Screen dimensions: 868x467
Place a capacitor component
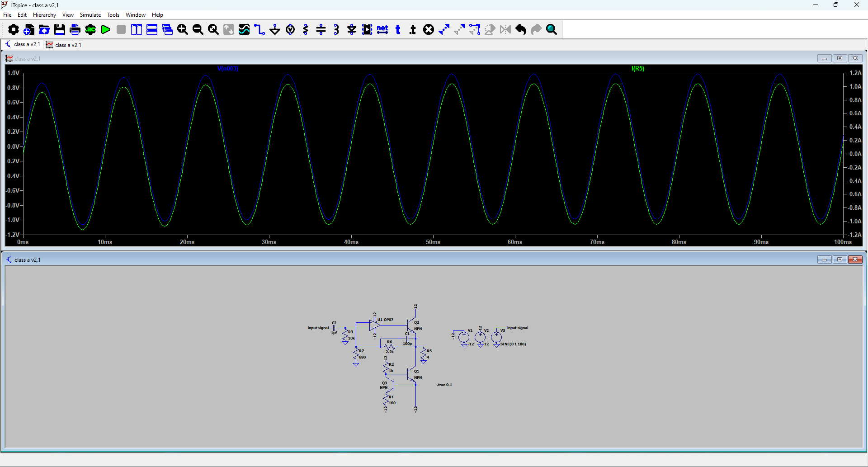click(x=321, y=30)
